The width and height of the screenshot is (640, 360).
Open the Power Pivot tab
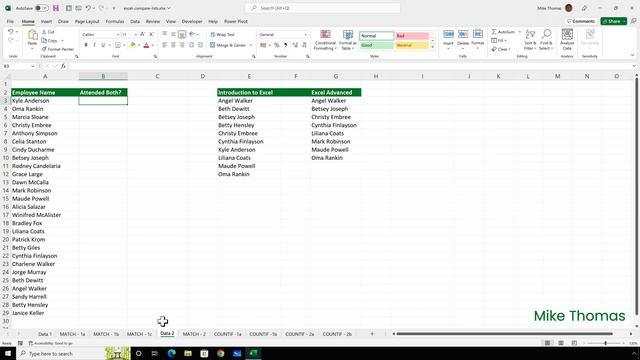[236, 21]
